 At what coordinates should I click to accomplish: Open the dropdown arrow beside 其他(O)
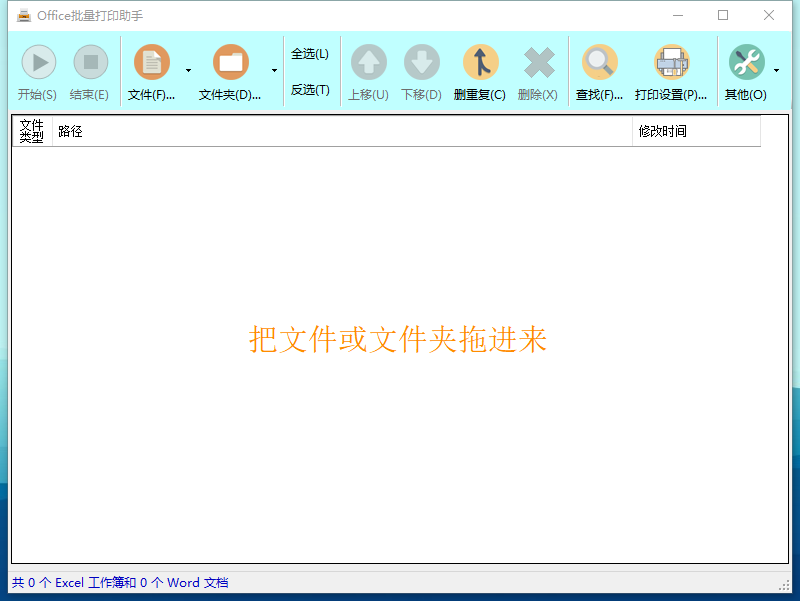point(776,70)
